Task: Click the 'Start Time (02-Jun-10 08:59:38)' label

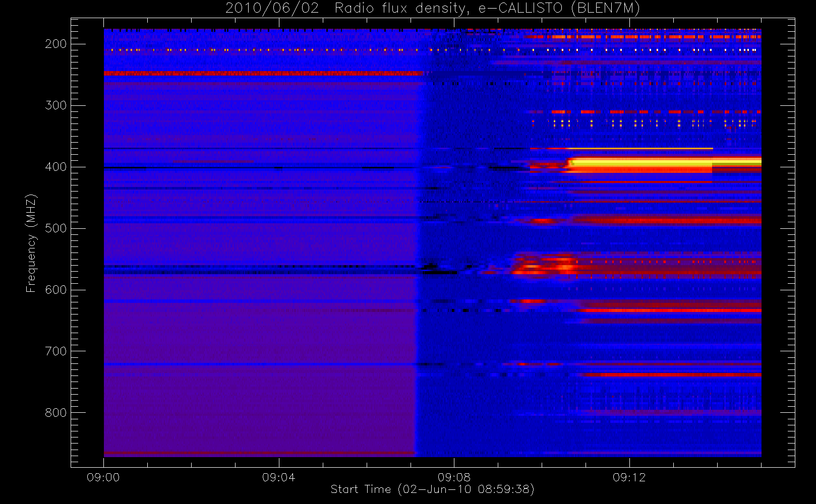Action: [432, 489]
